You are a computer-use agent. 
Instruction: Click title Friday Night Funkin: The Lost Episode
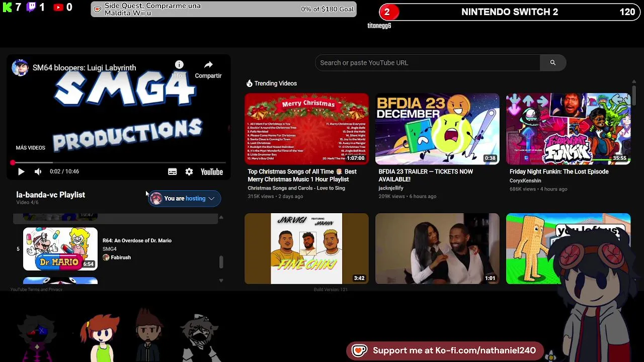(x=559, y=172)
